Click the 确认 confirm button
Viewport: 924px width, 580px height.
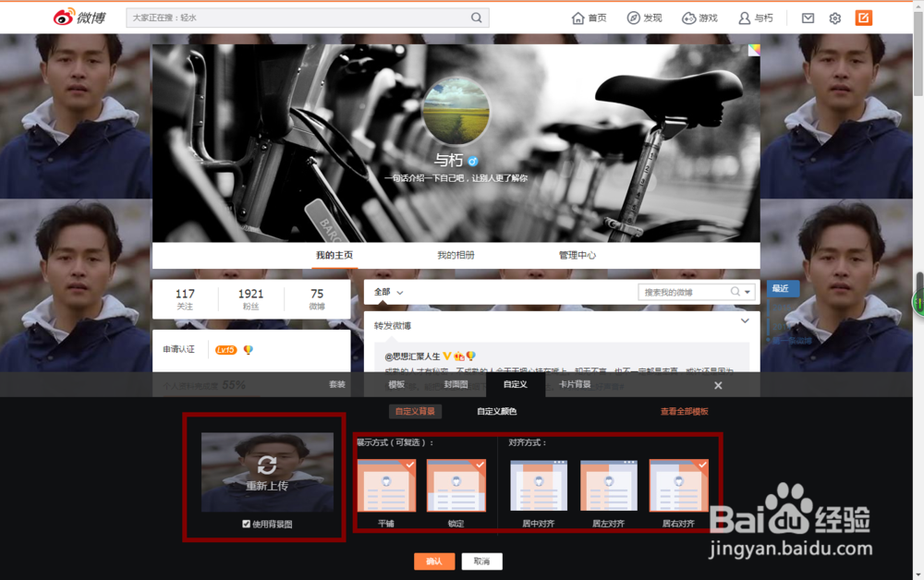coord(434,562)
